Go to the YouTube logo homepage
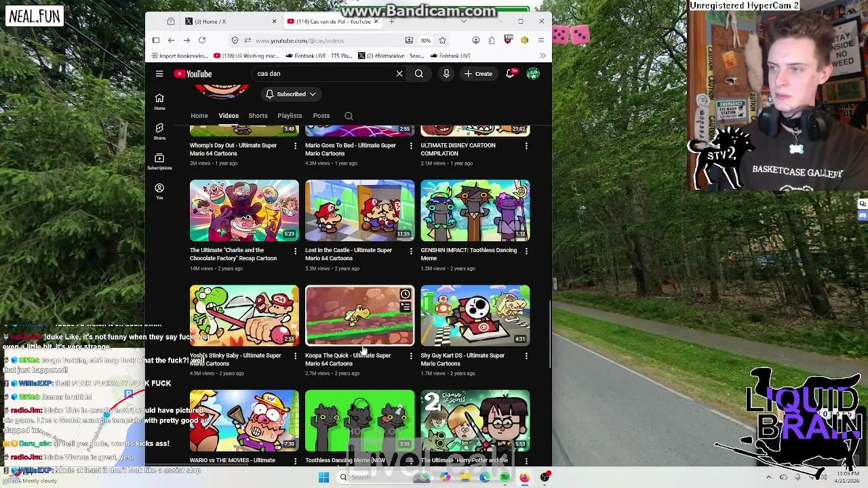Screen dimensions: 868x488 [193, 74]
